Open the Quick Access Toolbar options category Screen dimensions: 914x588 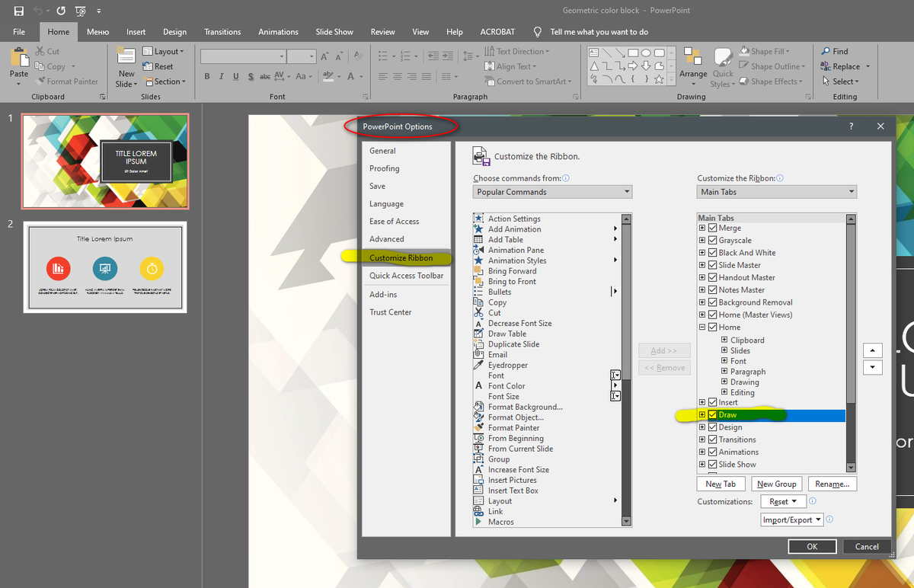(406, 276)
